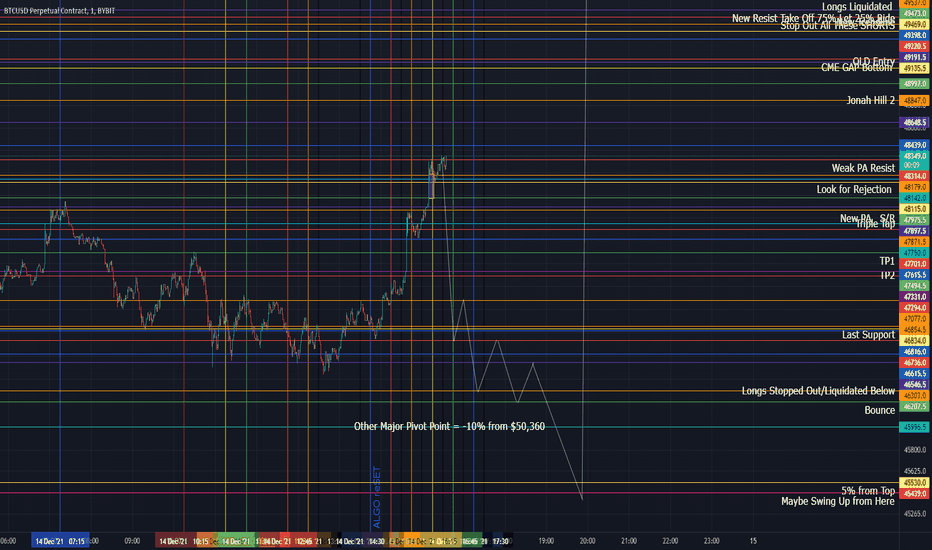The width and height of the screenshot is (932, 550).
Task: Click the 45439.0 red price label
Action: coord(914,494)
